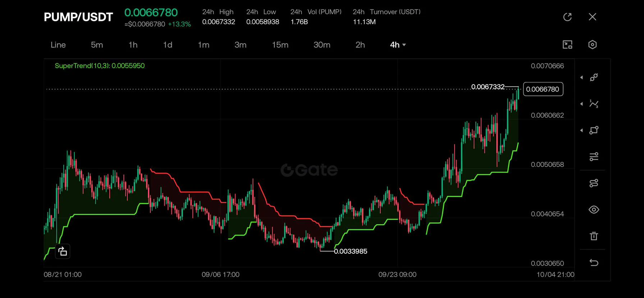Expand the trend line tool options arrow
Viewport: 644px width, 298px height.
coord(581,77)
